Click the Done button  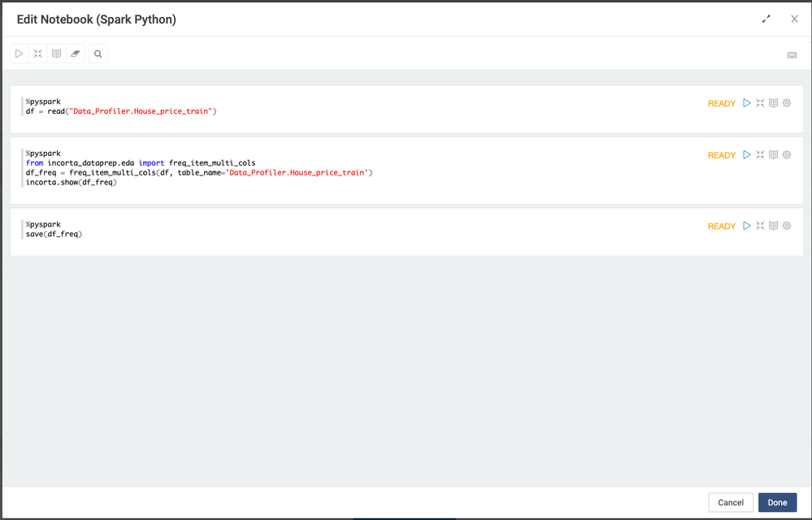point(777,502)
